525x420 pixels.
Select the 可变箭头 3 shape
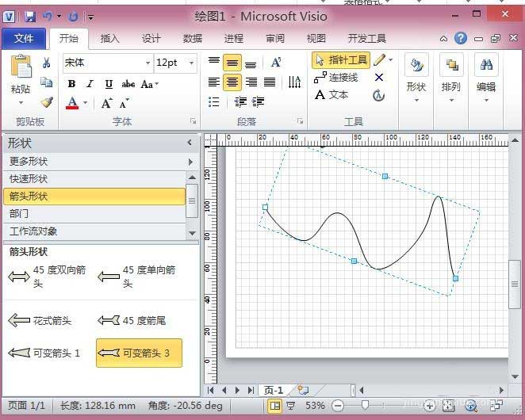139,353
